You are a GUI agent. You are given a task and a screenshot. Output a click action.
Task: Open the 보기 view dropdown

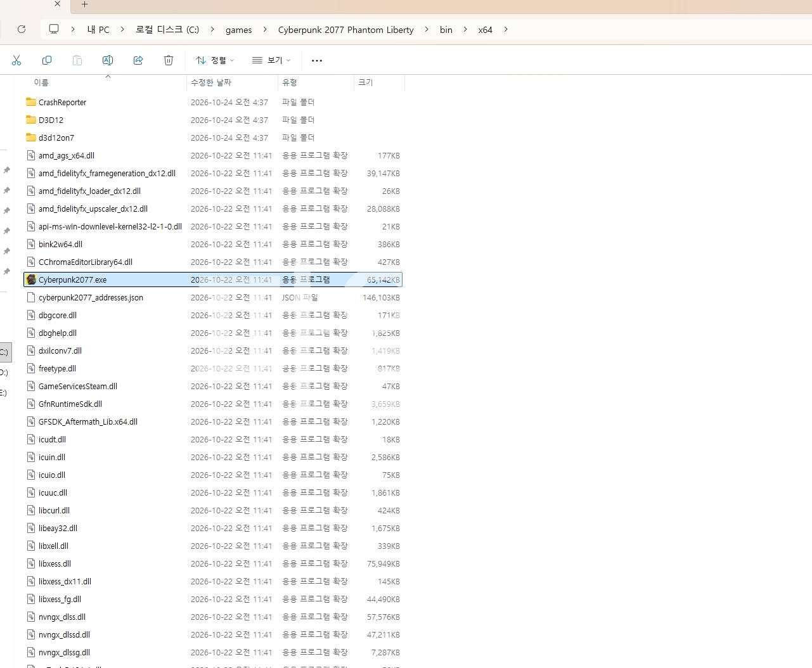pos(271,60)
